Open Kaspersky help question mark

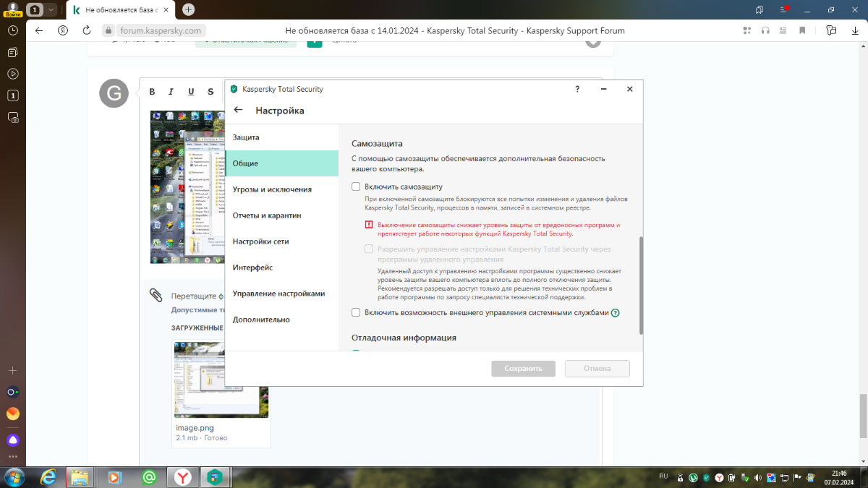(577, 89)
